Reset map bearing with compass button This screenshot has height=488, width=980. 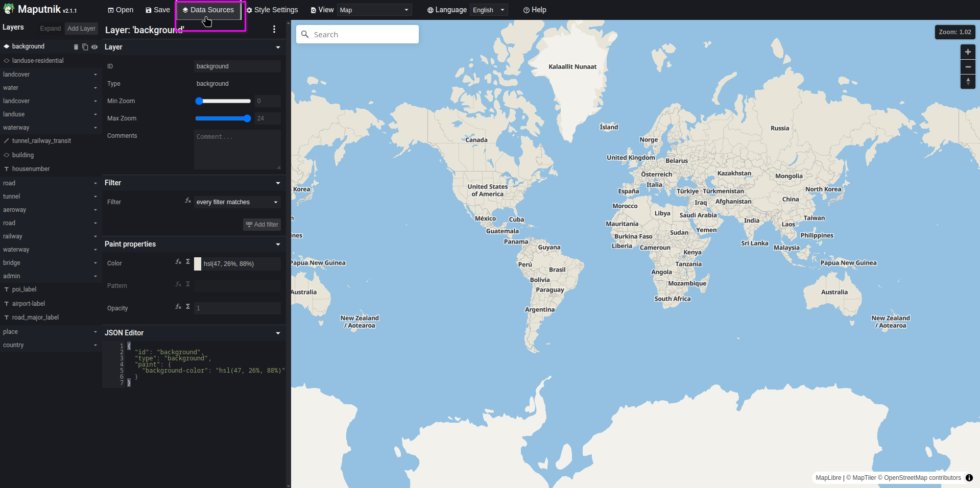point(968,82)
